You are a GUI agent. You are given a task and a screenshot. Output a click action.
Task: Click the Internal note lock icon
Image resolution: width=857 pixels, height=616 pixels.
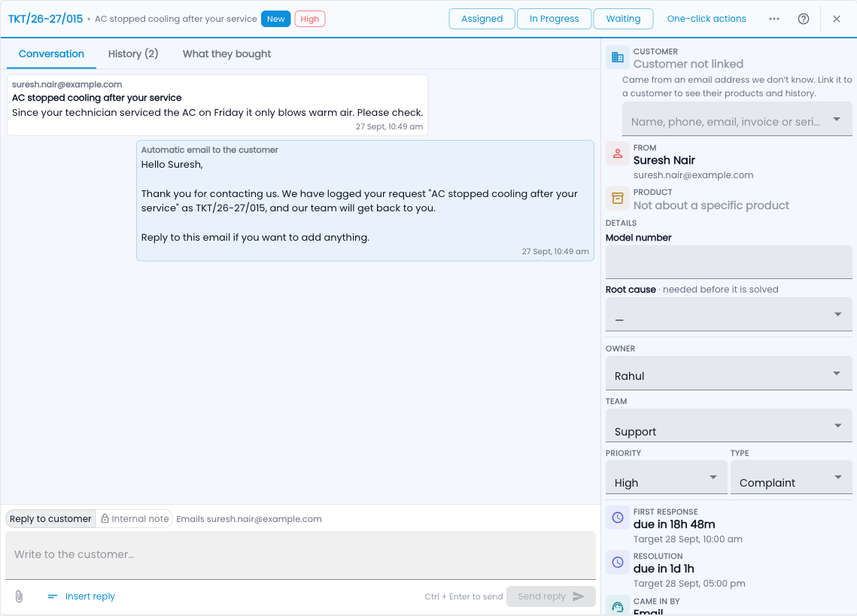click(x=105, y=519)
